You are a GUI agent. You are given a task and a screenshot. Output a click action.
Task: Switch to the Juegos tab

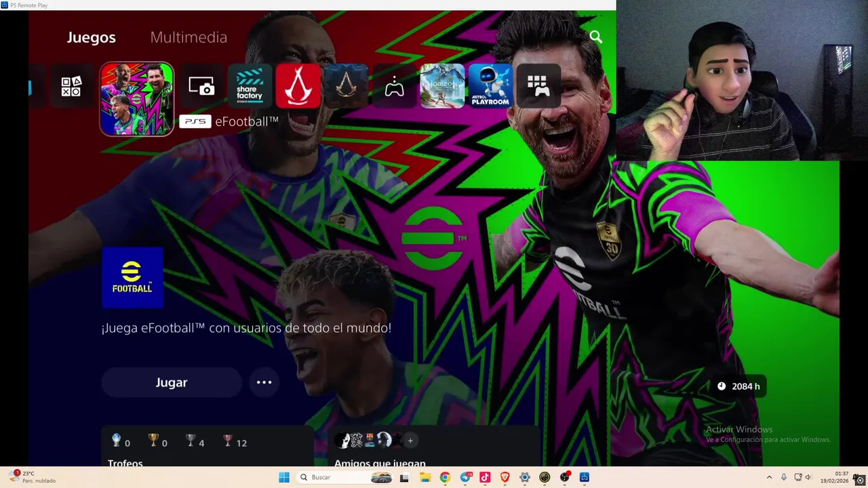[x=92, y=37]
